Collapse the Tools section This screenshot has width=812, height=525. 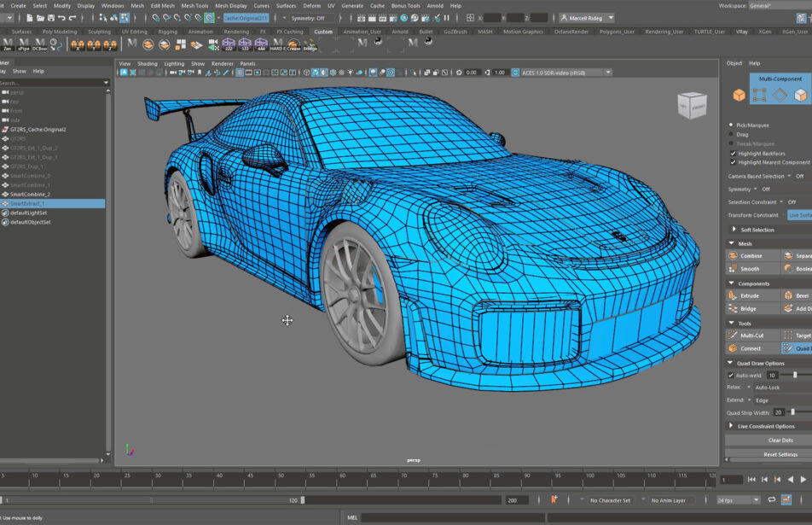(732, 323)
